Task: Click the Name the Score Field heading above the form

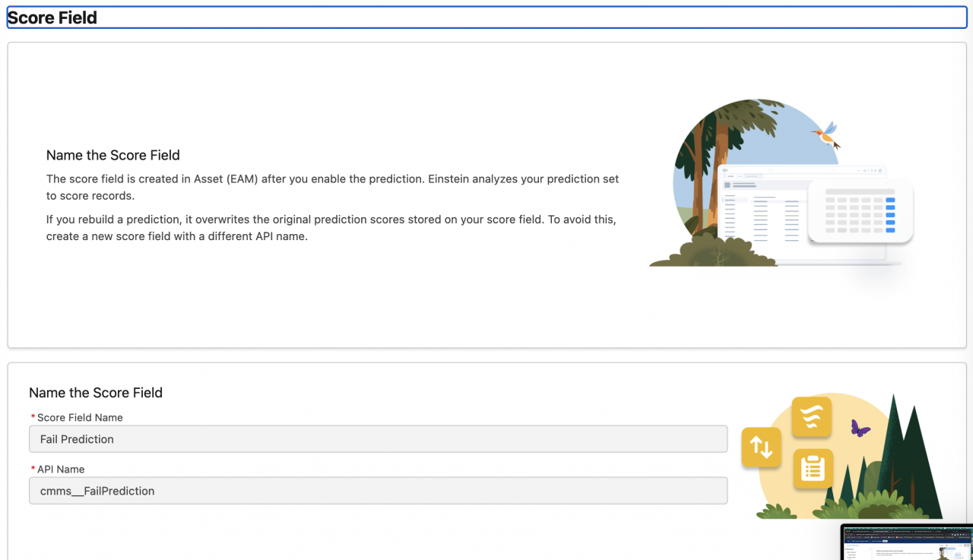Action: pos(96,393)
